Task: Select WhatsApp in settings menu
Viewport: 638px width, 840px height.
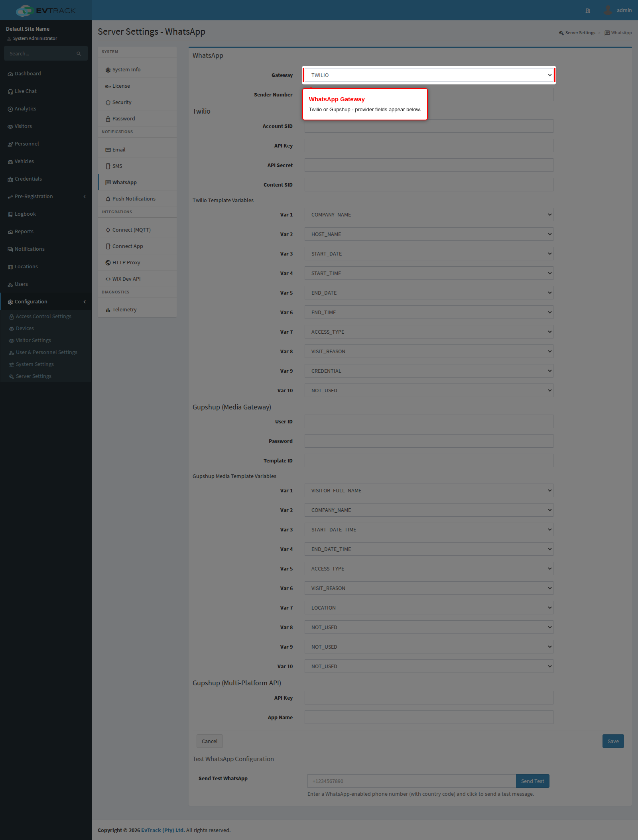Action: point(137,183)
